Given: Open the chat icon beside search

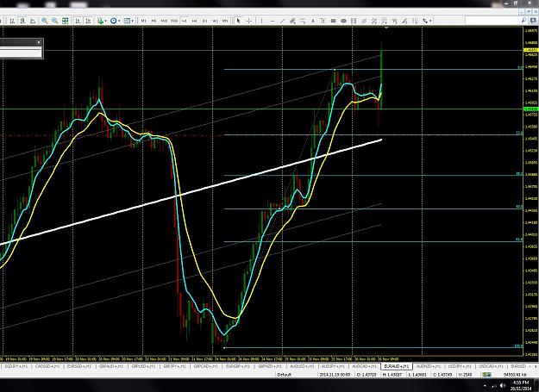Looking at the screenshot, I should point(533,21).
